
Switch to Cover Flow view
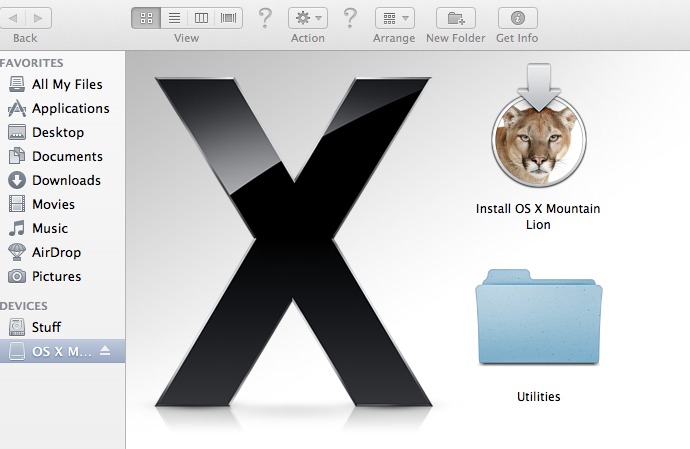[x=228, y=18]
